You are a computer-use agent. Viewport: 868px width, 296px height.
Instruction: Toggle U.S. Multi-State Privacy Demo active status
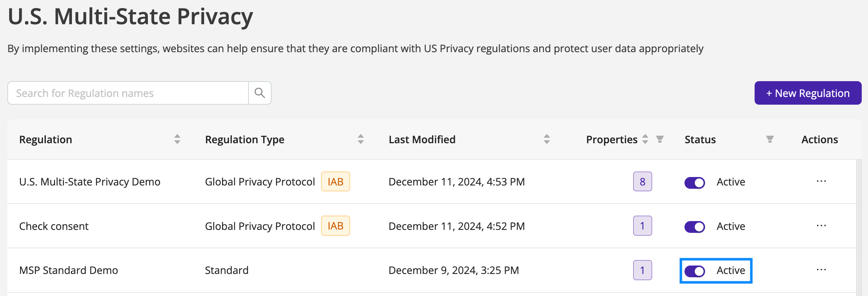[695, 183]
